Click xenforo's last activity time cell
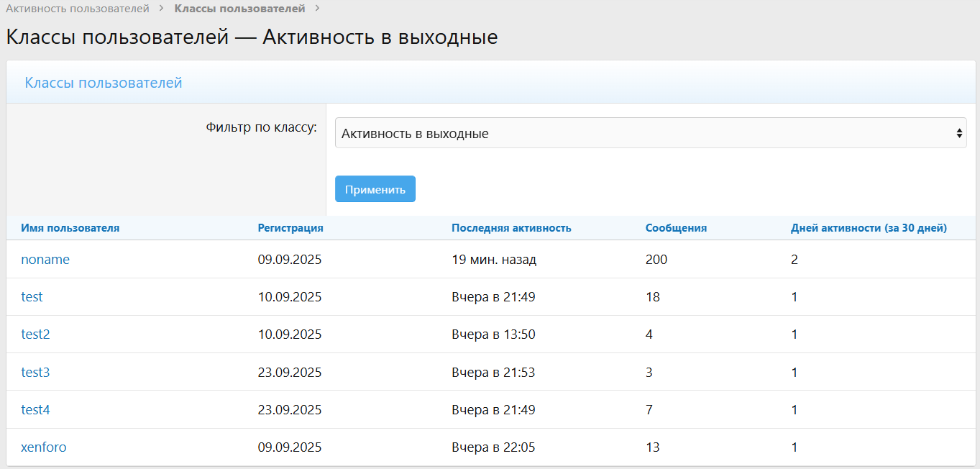Image resolution: width=980 pixels, height=469 pixels. tap(493, 447)
